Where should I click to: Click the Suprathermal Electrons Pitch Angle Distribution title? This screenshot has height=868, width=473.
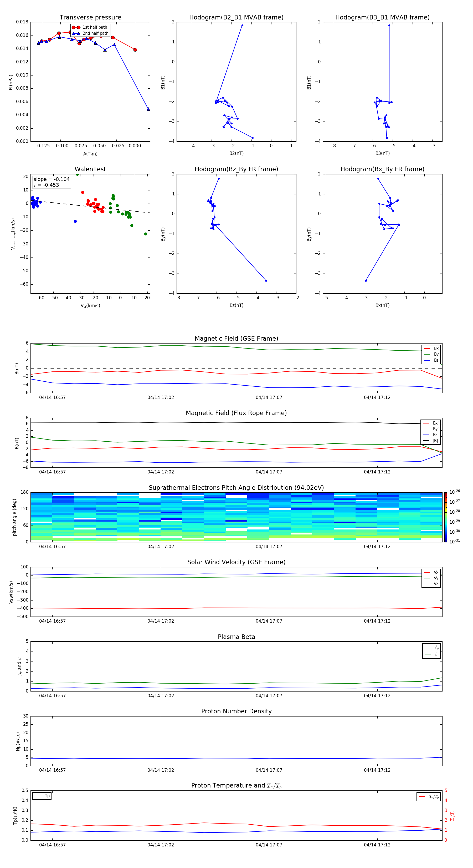point(236,488)
